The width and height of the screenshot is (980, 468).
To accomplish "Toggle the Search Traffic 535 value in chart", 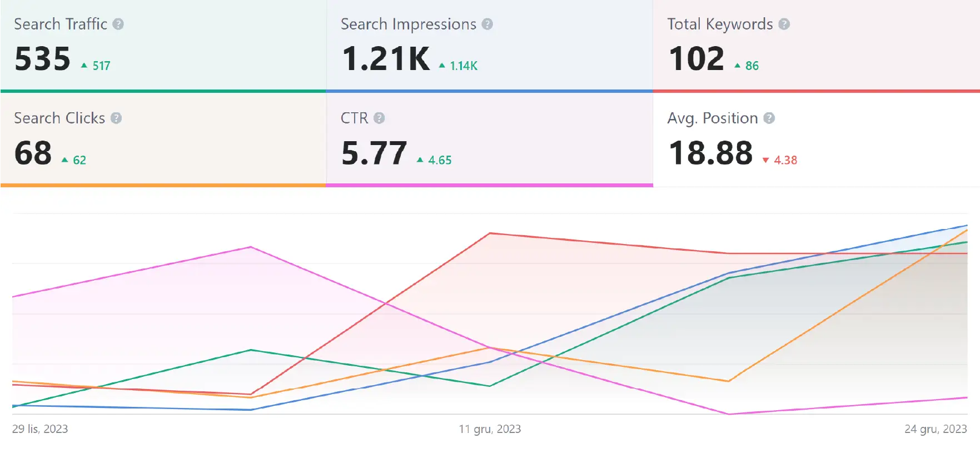I will [43, 59].
